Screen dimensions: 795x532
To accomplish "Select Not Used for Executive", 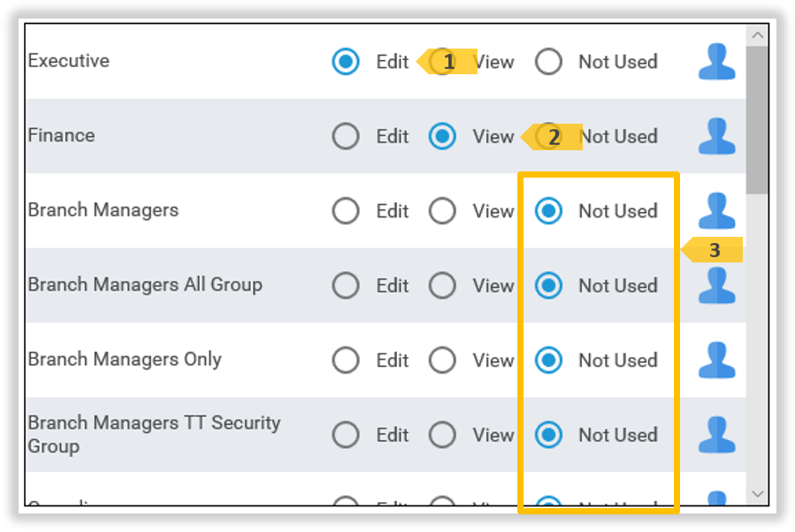I will pyautogui.click(x=548, y=62).
